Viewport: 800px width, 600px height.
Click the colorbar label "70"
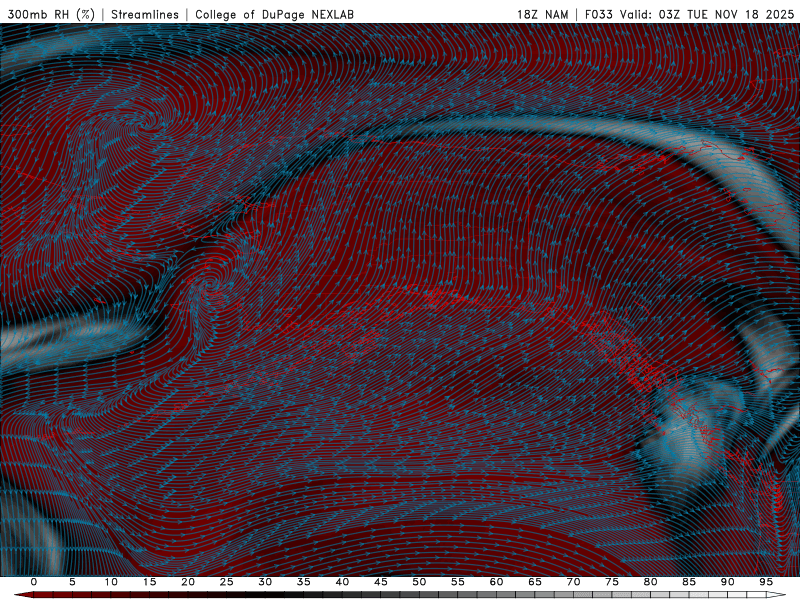(x=573, y=582)
